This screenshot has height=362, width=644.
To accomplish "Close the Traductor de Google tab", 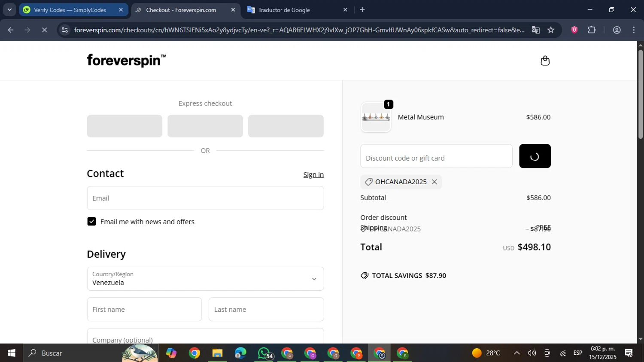I will click(x=345, y=9).
